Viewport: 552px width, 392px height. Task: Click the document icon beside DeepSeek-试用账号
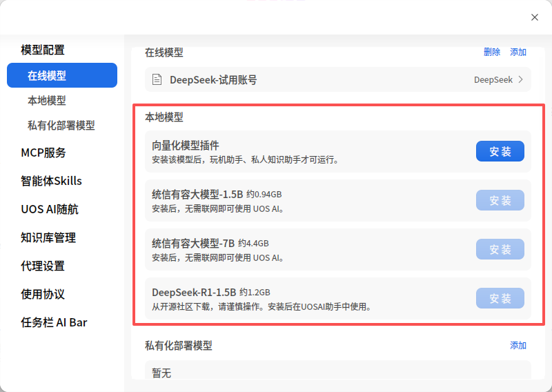[157, 79]
